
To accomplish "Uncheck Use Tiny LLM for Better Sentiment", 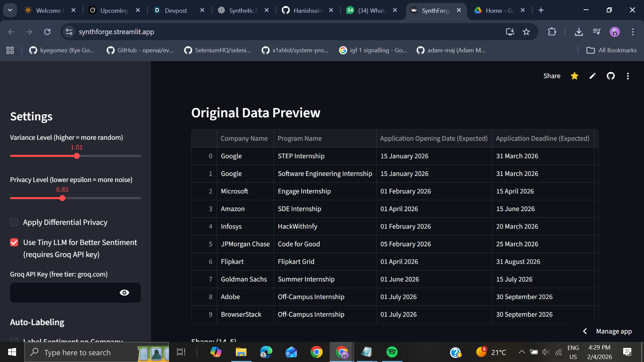I will click(14, 242).
